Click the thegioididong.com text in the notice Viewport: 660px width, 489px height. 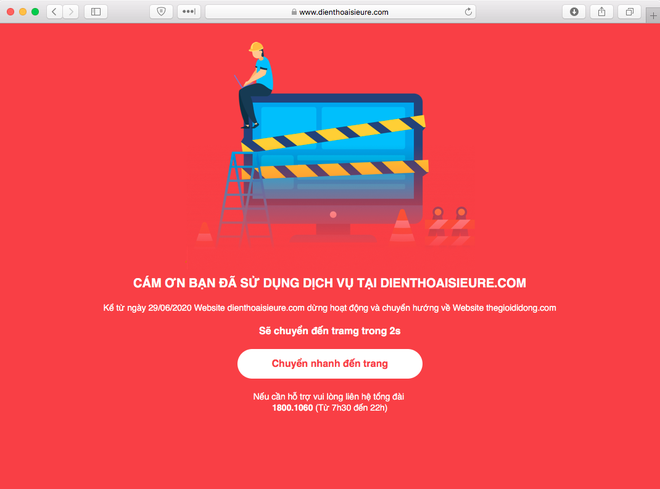click(521, 308)
